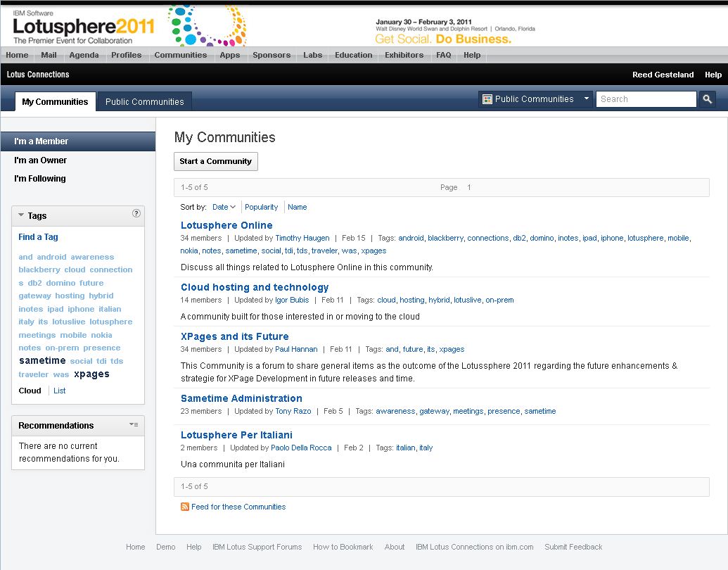Open IBM Lotus Support Forums footer link
728x570 pixels.
coord(257,547)
